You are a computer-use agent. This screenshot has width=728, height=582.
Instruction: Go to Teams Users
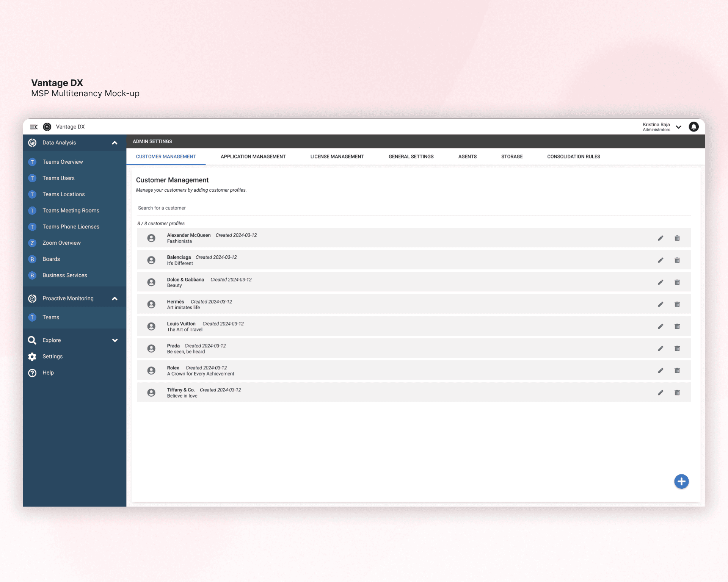(x=58, y=178)
